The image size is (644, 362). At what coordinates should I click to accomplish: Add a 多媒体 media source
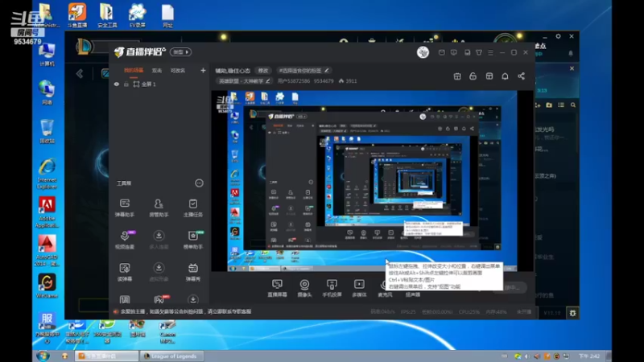click(x=359, y=288)
